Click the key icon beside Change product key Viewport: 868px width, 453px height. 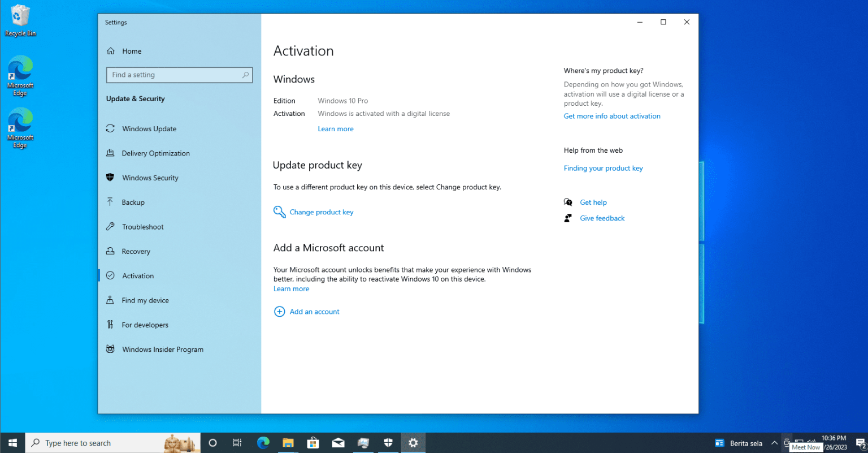pos(279,212)
